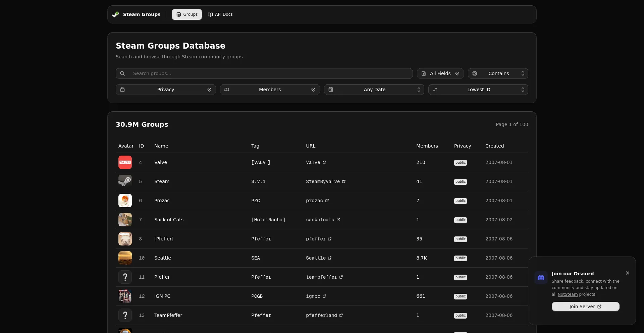Open the ignpc URL link
The width and height of the screenshot is (644, 333).
pyautogui.click(x=316, y=296)
